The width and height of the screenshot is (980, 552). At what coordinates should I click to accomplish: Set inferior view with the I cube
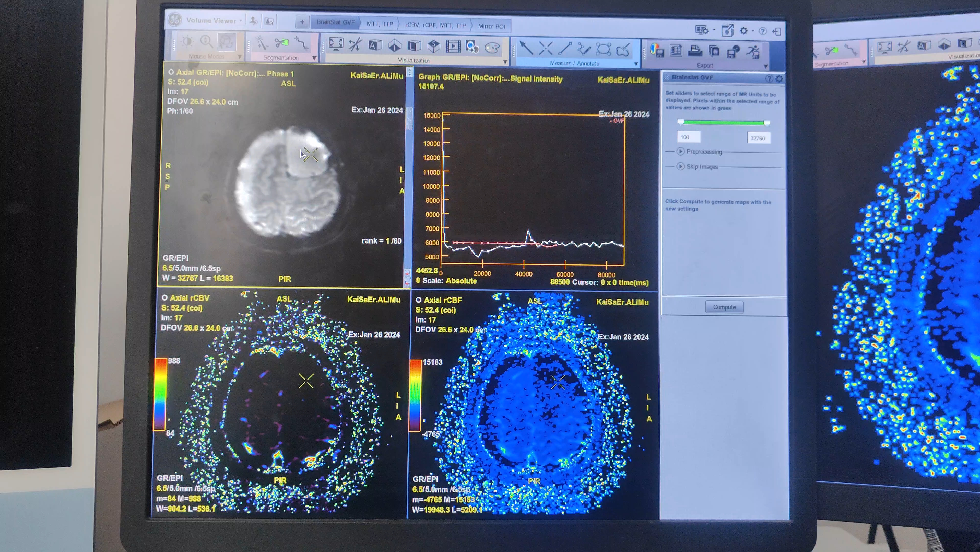(395, 46)
